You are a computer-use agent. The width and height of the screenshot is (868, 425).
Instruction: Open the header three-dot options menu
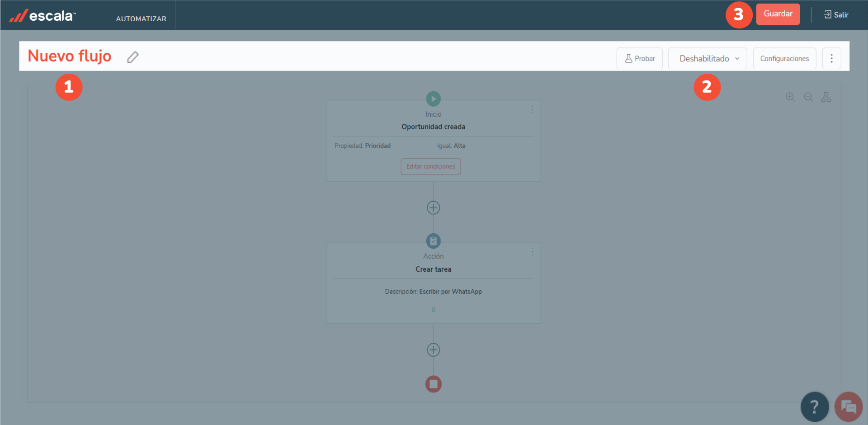tap(831, 58)
